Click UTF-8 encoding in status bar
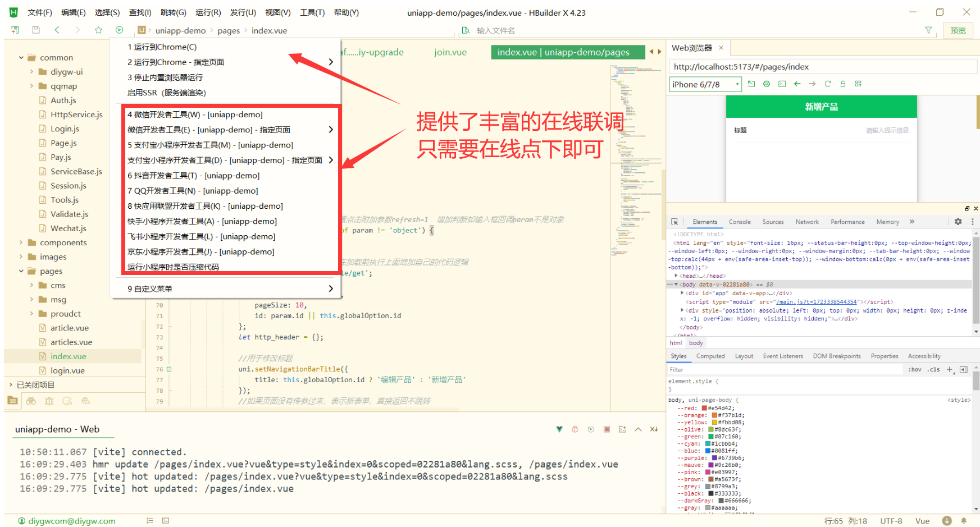 click(x=891, y=521)
